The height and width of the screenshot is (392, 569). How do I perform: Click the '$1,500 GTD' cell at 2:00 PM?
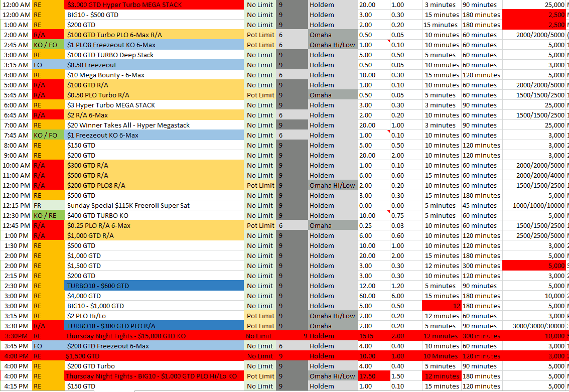(x=154, y=266)
